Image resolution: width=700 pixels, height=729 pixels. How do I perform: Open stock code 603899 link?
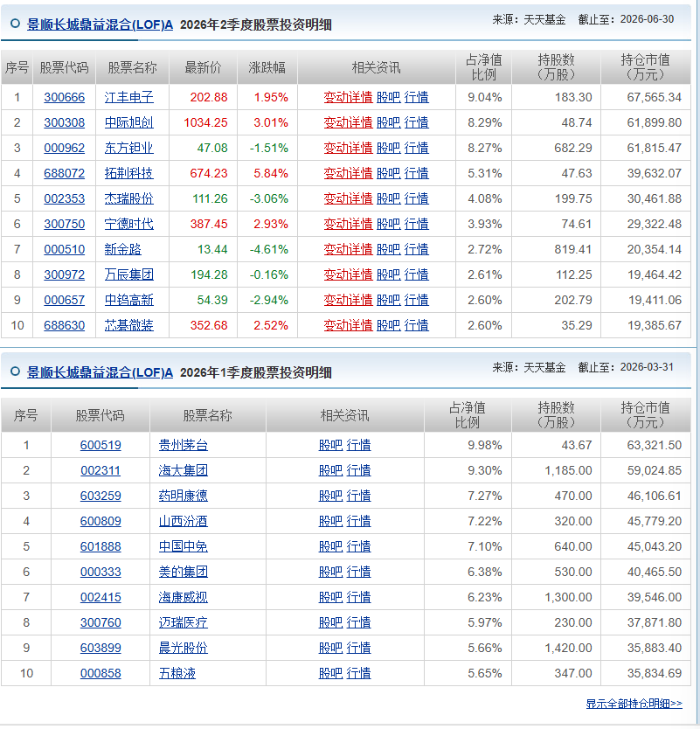coord(100,648)
